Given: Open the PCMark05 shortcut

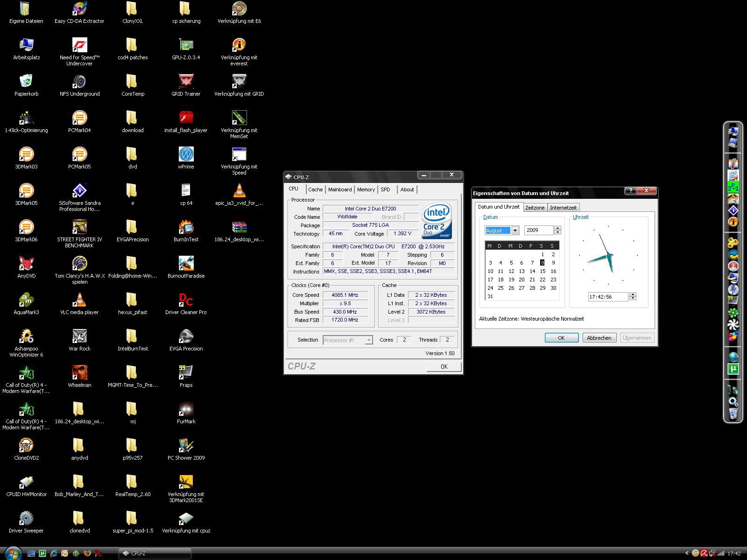Looking at the screenshot, I should [x=79, y=158].
